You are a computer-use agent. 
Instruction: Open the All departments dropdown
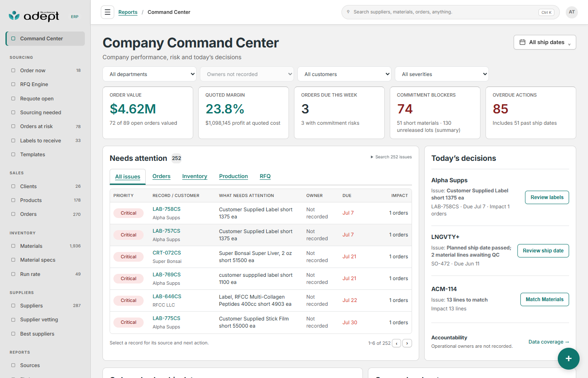[150, 74]
